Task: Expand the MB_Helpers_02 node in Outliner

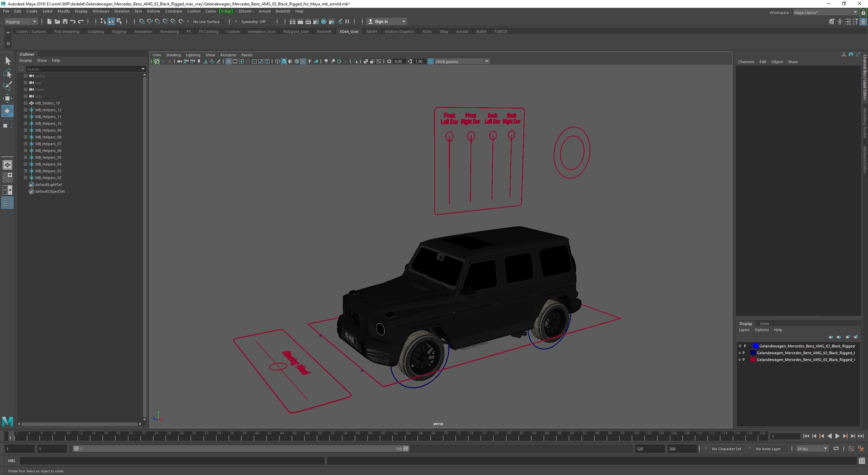Action: (x=25, y=178)
